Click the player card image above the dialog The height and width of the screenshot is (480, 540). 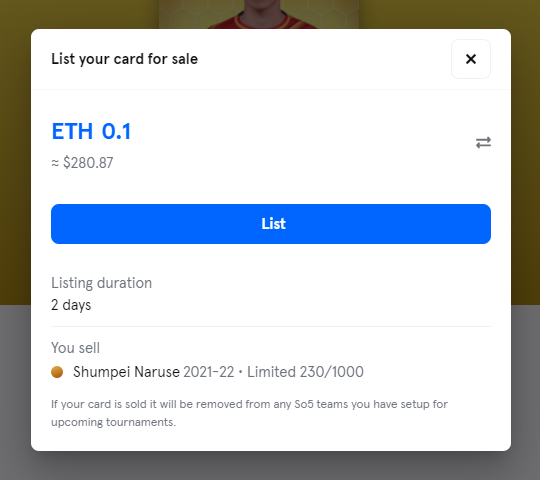tap(259, 14)
